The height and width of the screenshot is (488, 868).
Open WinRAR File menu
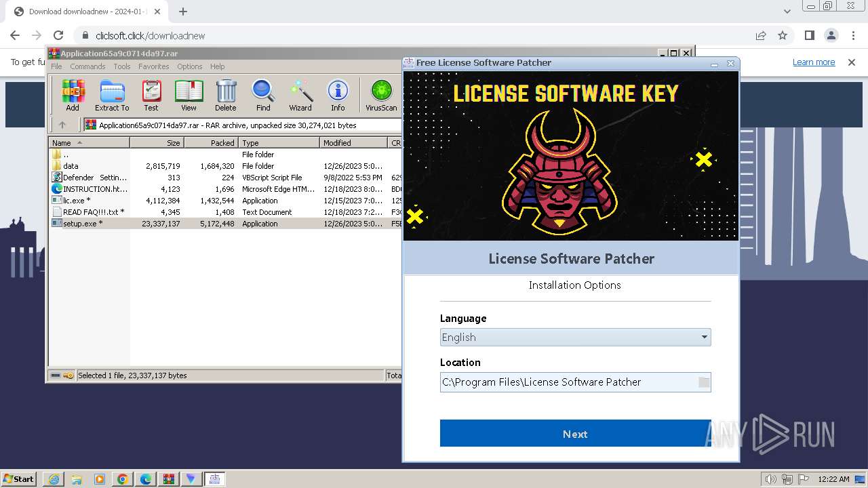pos(56,66)
